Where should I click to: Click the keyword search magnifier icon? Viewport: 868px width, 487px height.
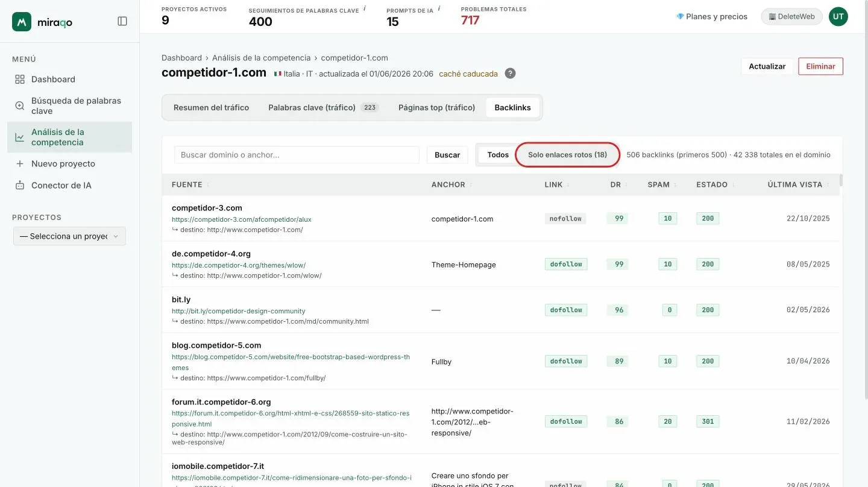(x=20, y=105)
